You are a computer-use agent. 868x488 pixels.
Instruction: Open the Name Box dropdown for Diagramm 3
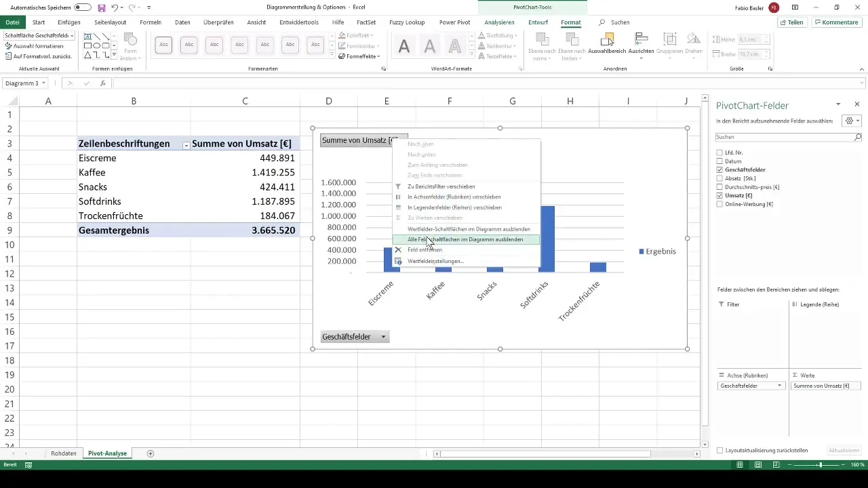point(44,83)
